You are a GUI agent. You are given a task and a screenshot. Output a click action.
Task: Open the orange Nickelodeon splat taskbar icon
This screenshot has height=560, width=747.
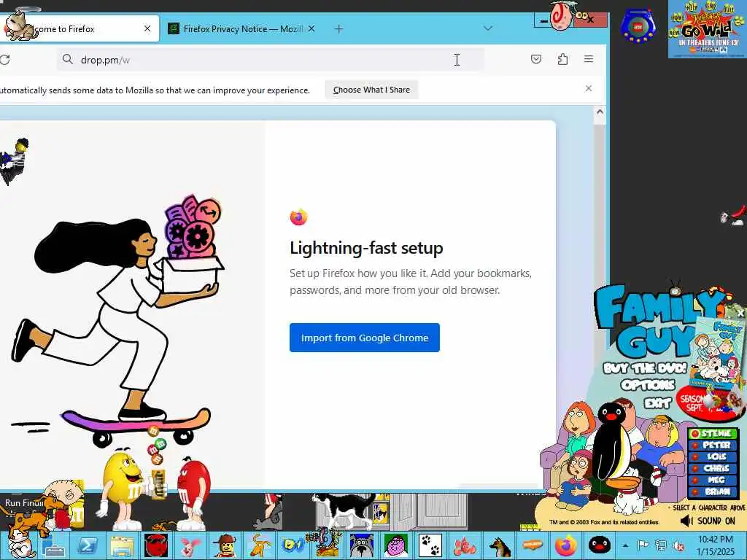tap(533, 545)
